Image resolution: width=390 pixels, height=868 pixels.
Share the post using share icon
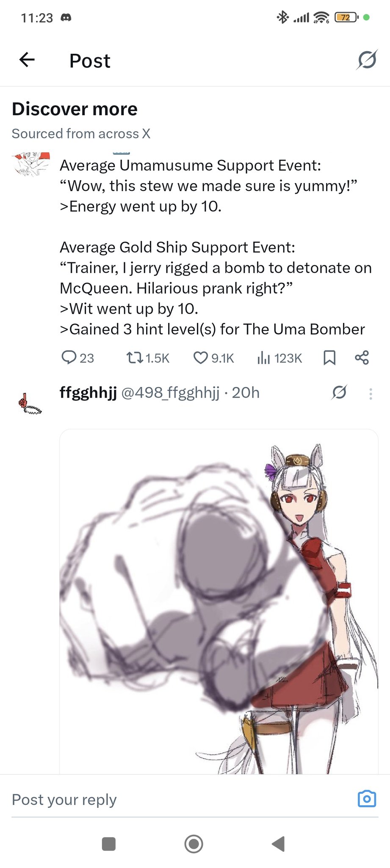click(362, 358)
